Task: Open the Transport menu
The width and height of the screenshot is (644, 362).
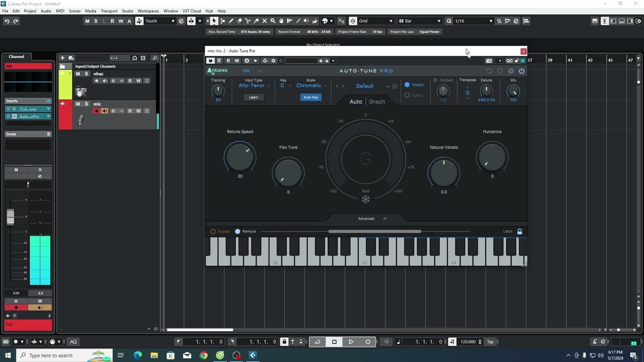Action: tap(109, 11)
